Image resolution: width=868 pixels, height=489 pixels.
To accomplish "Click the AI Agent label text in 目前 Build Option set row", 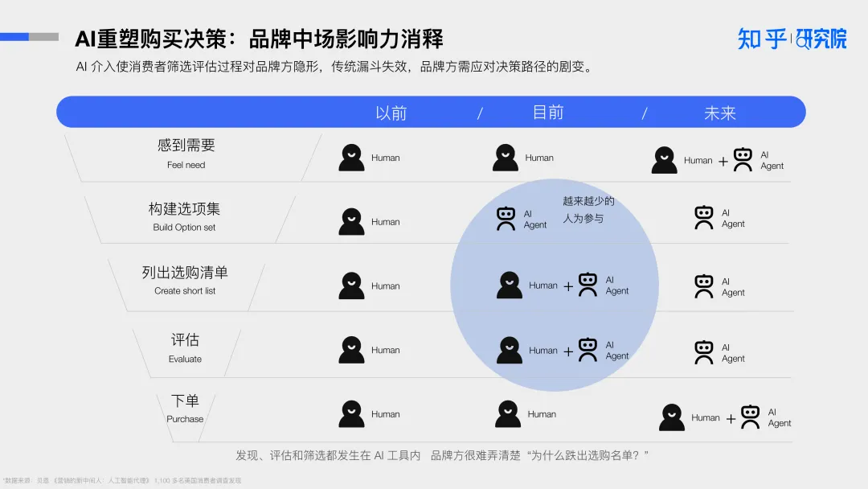I will point(534,220).
